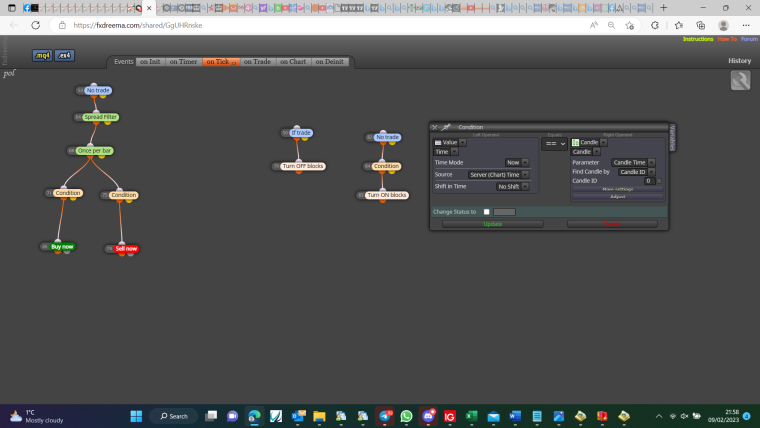Screen dimensions: 760x428
Task: Select the No trade block above Spread Filter
Action: tap(98, 91)
